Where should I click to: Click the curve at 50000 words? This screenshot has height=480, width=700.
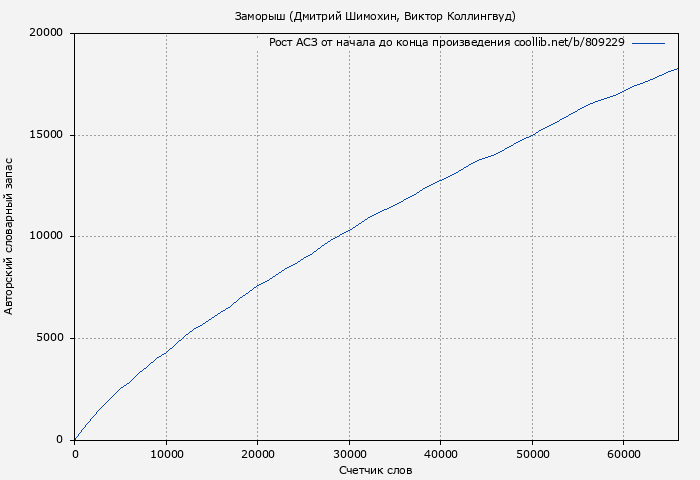tap(532, 134)
